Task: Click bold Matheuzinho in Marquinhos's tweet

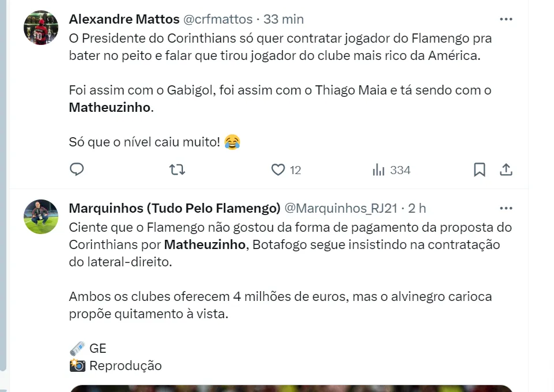Action: (x=205, y=244)
